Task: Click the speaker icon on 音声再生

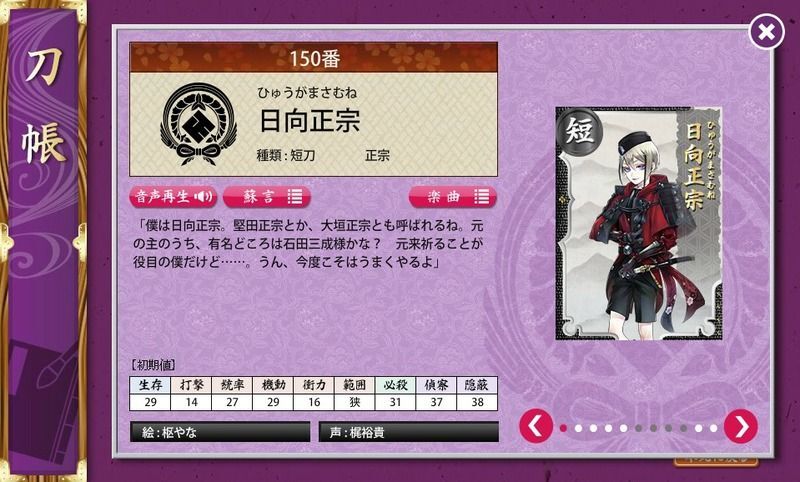Action: coord(205,196)
